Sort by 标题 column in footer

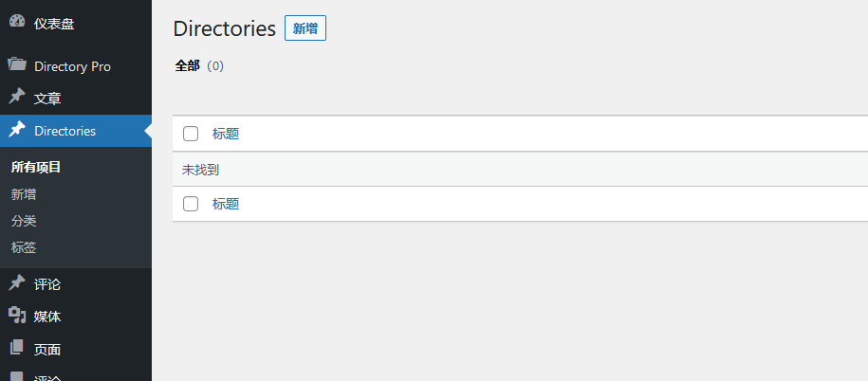coord(226,204)
